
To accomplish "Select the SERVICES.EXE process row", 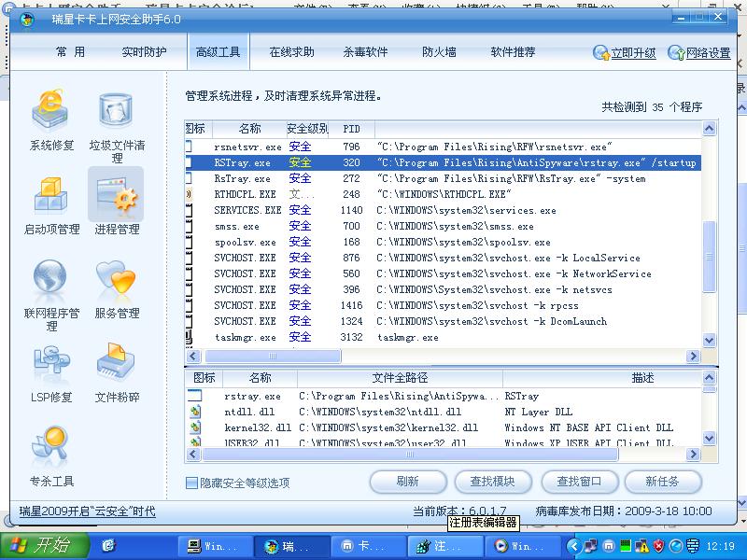I will 443,210.
